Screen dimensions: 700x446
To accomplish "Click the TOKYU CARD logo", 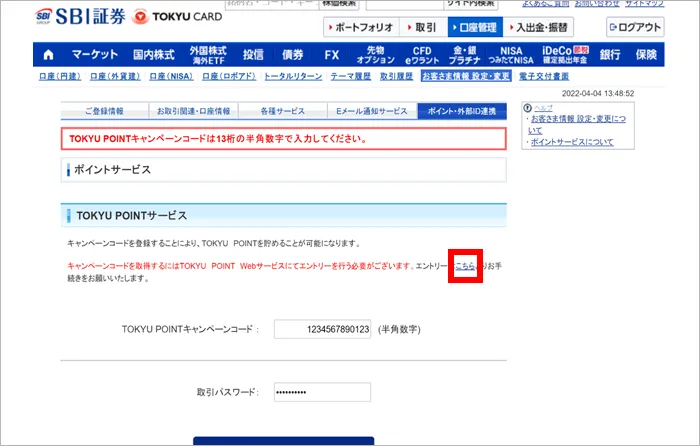I will tap(172, 17).
